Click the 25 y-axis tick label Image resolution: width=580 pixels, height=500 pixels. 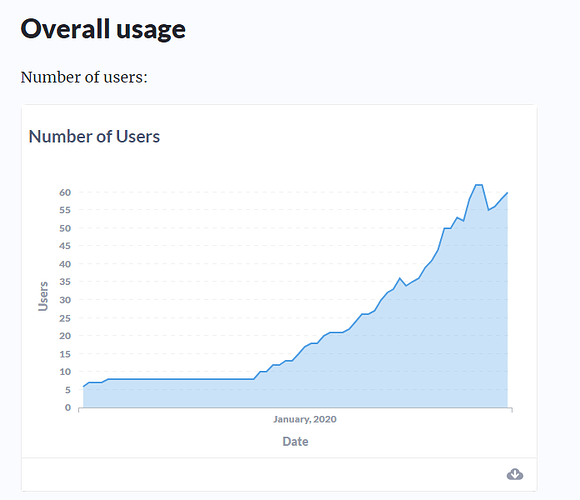(65, 318)
